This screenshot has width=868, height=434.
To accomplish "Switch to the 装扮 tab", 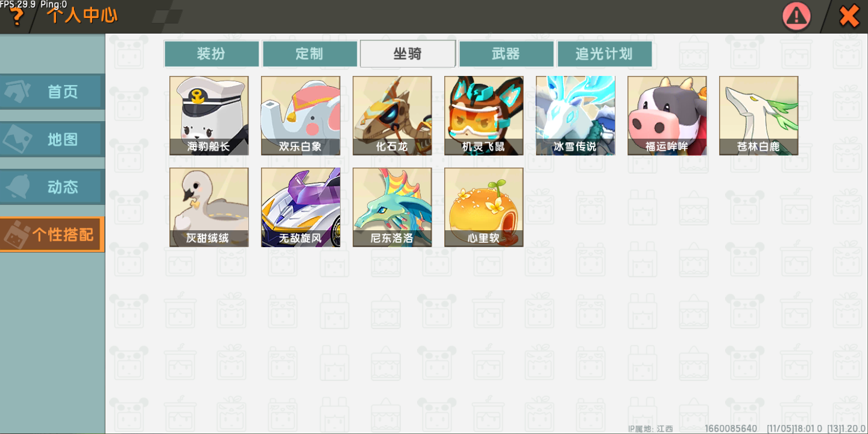I will (212, 54).
